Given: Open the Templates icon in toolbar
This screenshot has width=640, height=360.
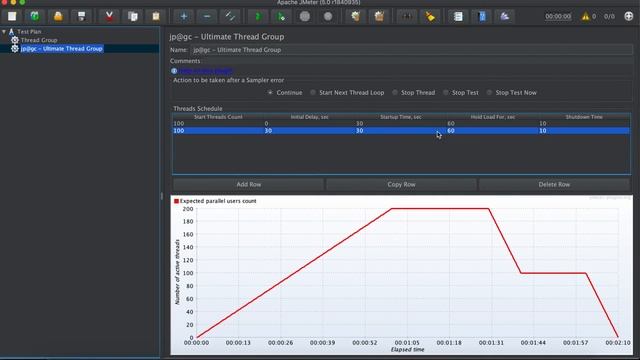Looking at the screenshot, I should pos(35,16).
